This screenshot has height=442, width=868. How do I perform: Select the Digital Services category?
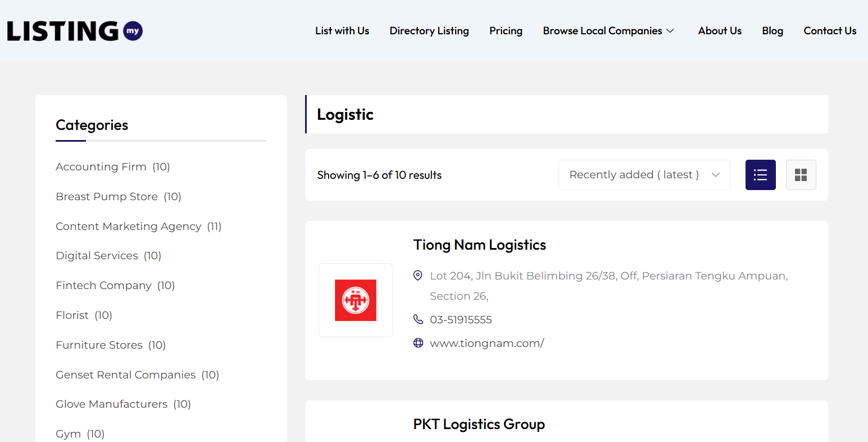click(97, 256)
